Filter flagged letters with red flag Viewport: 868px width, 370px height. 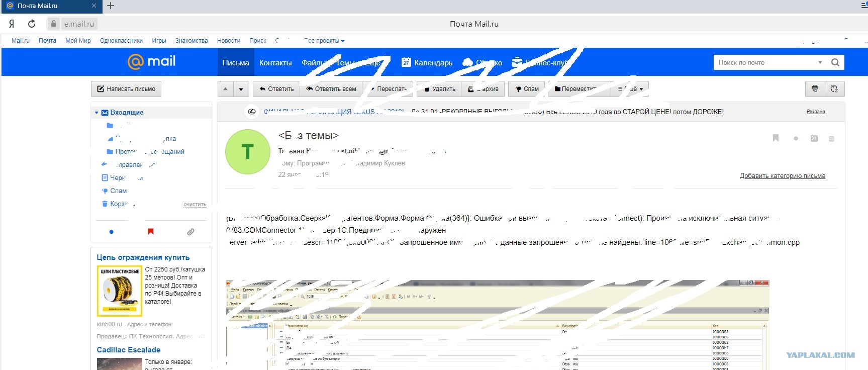[151, 232]
